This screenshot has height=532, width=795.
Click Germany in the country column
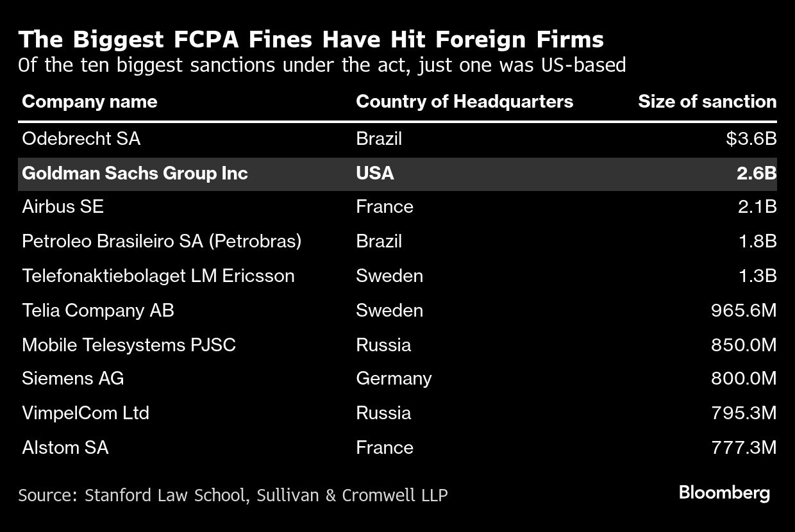point(393,378)
